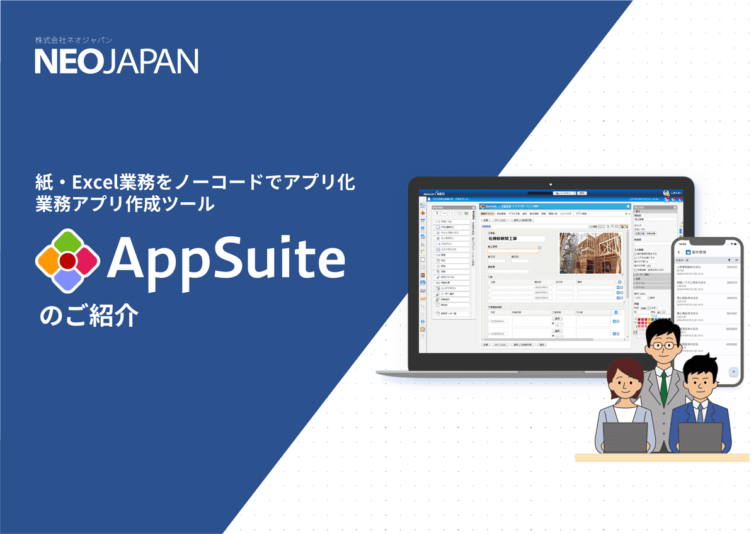This screenshot has width=756, height=534.
Task: Click the highlighted 施工業者 input field
Action: pyautogui.click(x=513, y=251)
